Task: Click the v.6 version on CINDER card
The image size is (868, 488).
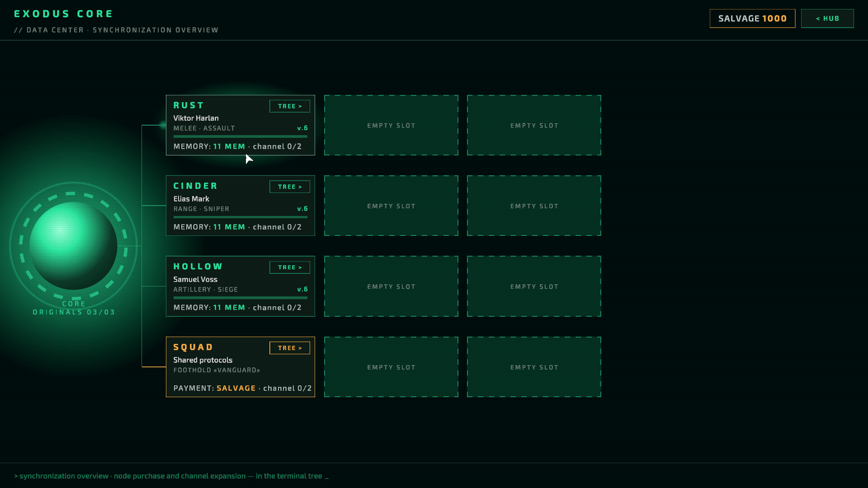Action: 302,209
